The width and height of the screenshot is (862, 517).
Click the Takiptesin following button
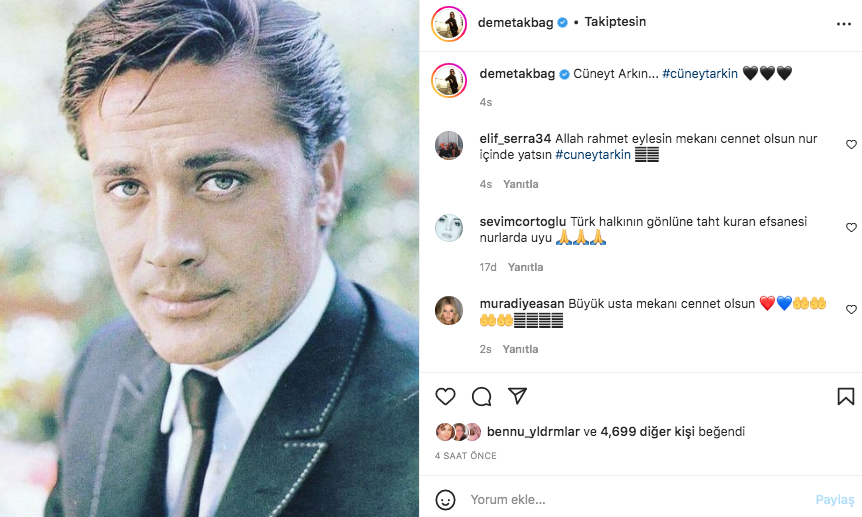615,21
